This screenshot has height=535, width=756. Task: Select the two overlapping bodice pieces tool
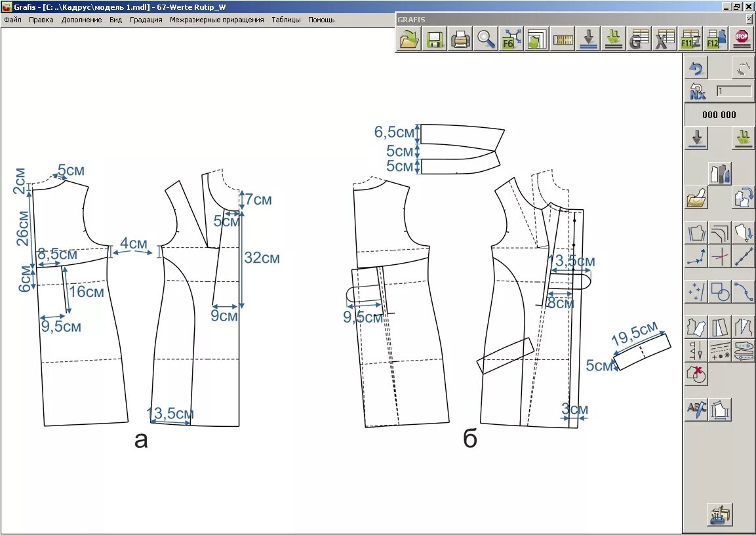tap(696, 327)
